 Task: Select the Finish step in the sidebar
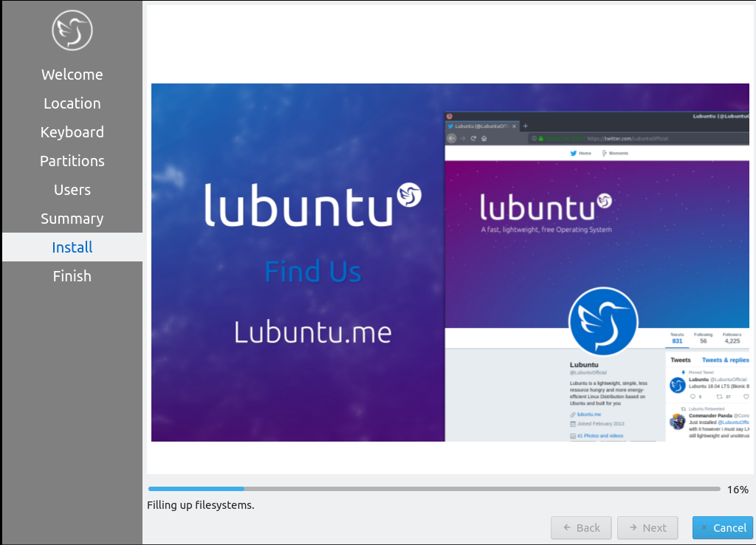pos(72,276)
